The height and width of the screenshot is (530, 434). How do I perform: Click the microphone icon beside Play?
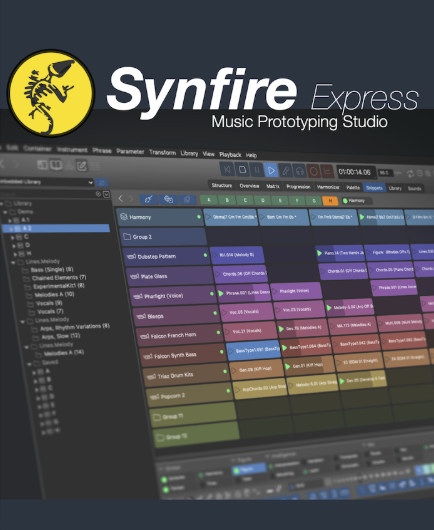286,171
